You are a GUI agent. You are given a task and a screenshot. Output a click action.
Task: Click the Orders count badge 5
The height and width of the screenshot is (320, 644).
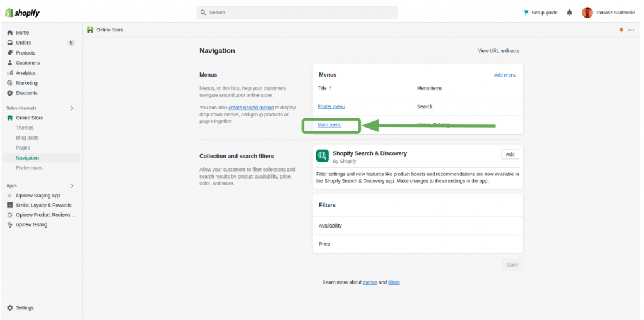(72, 43)
